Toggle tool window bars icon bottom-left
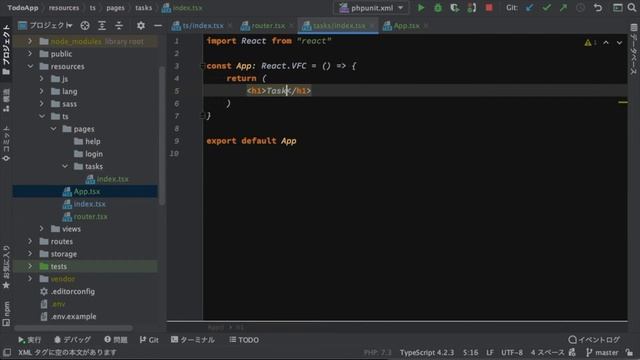Viewport: 640px width, 360px height. point(7,352)
